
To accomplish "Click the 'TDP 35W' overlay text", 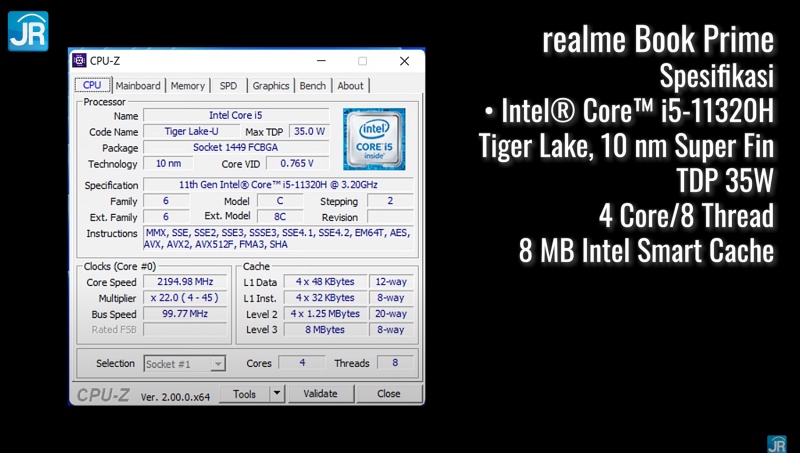I will (x=726, y=181).
